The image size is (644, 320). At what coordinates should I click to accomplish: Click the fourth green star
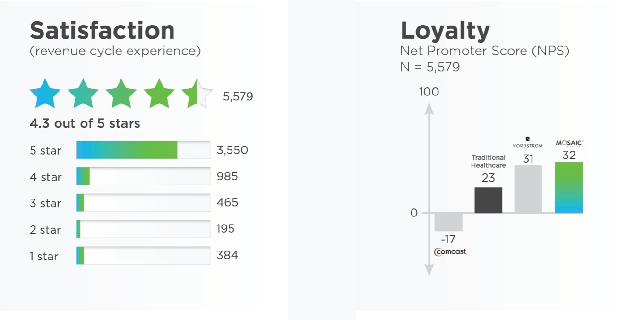coord(159,94)
